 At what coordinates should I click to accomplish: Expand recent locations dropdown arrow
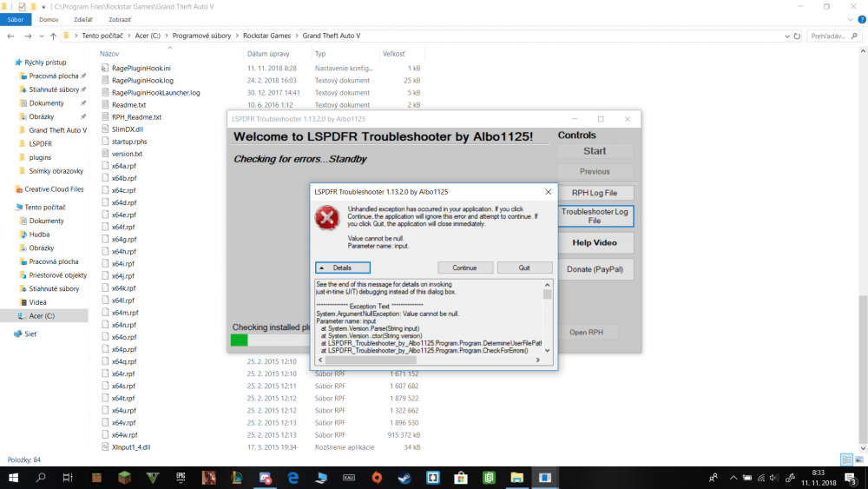(42, 36)
